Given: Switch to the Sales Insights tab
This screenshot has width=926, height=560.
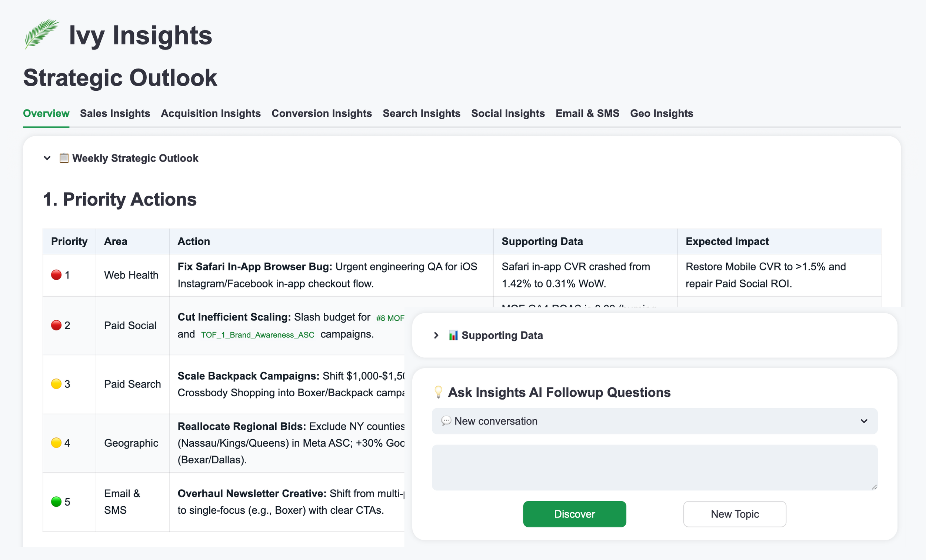Looking at the screenshot, I should [115, 113].
